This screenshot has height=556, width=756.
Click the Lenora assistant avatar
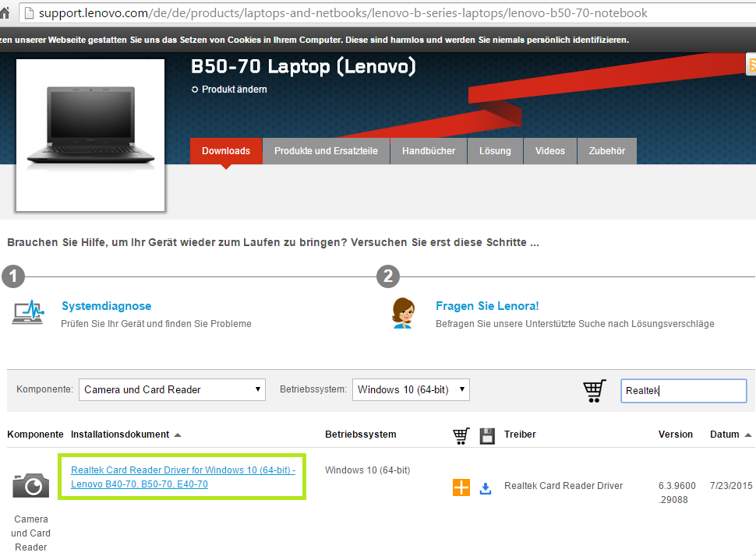tap(403, 312)
